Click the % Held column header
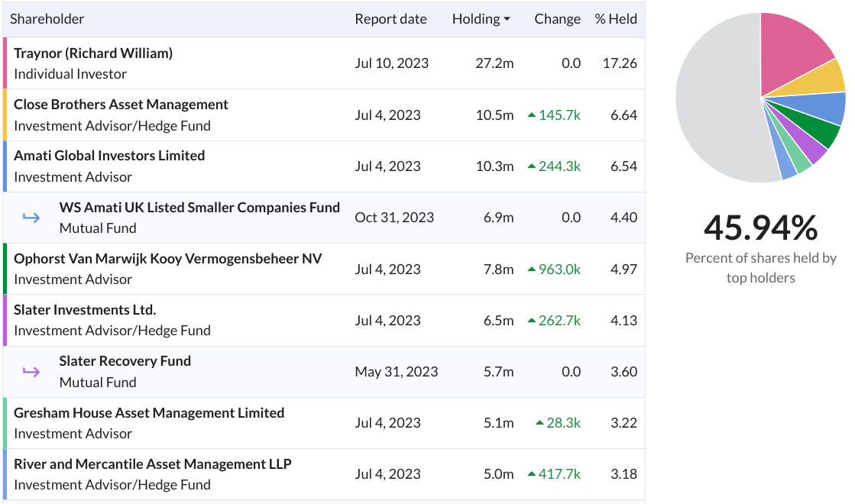This screenshot has width=855, height=504. [x=616, y=19]
